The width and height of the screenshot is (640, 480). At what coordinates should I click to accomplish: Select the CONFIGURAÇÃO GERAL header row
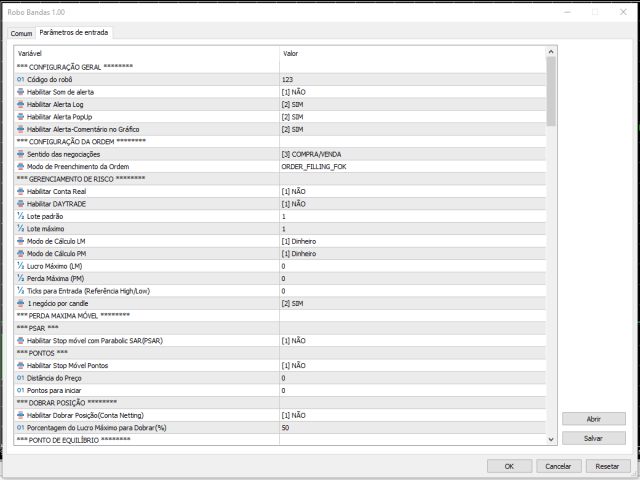(280, 67)
